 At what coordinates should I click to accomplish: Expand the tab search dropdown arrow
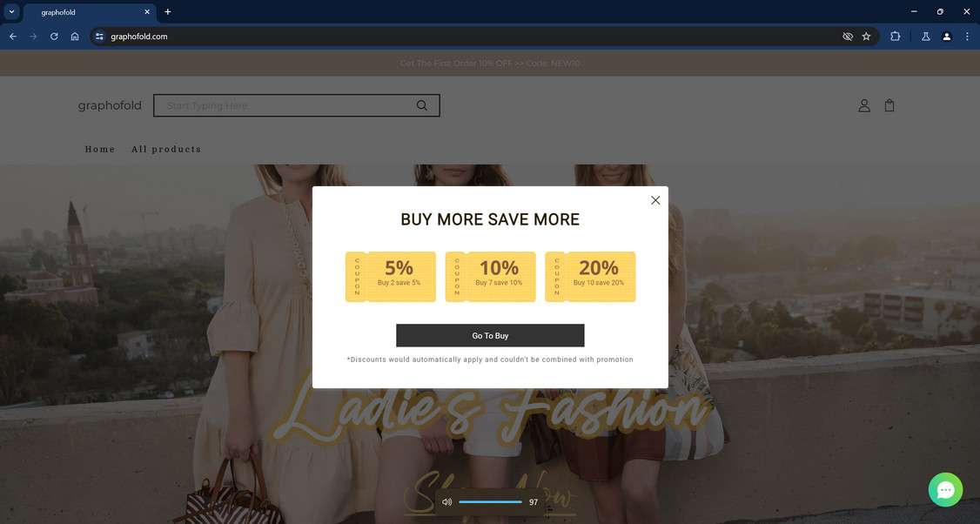click(11, 12)
